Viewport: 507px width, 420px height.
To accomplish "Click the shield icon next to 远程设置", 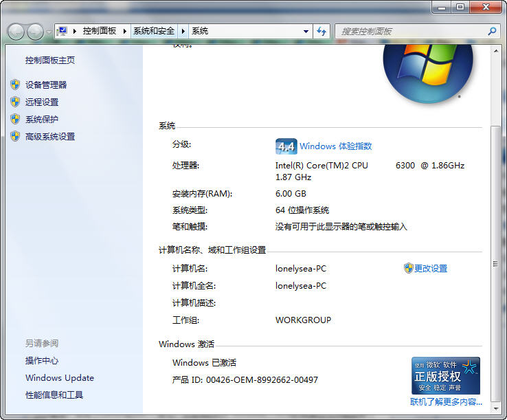I will (15, 102).
